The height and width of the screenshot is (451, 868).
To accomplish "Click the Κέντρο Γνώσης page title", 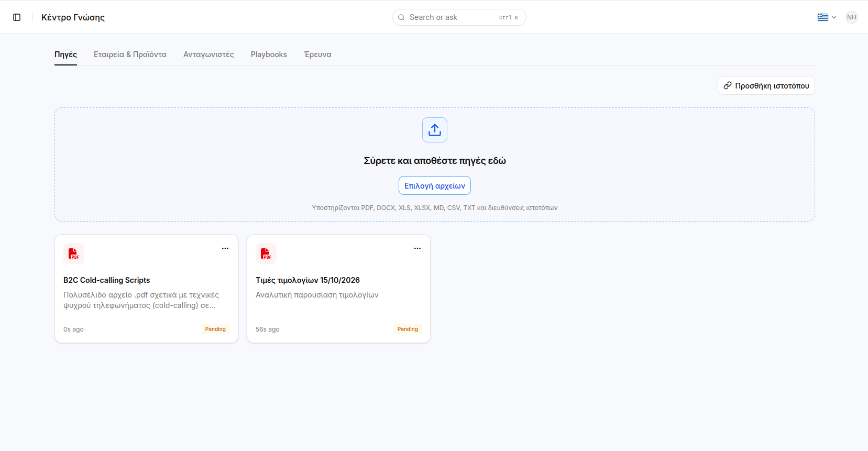I will [73, 17].
